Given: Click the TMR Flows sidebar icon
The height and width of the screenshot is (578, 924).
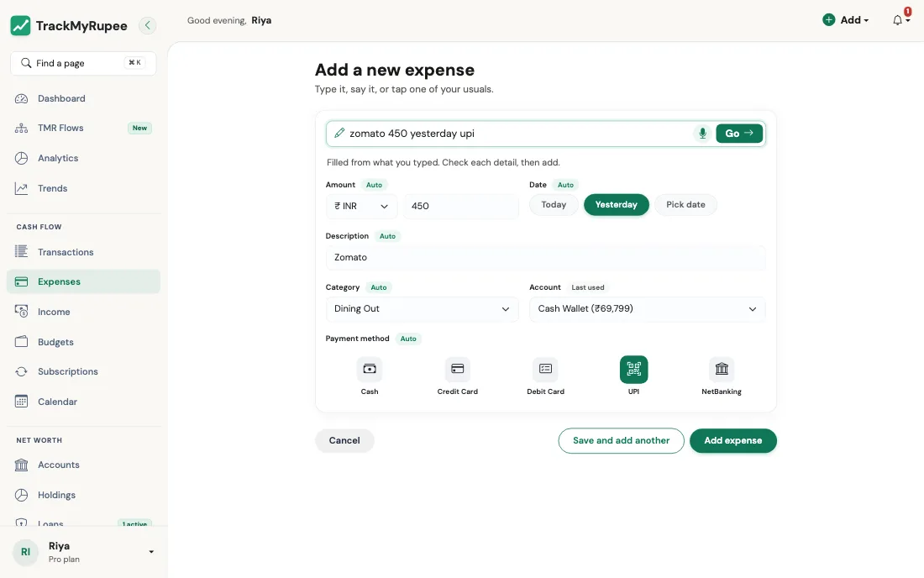Looking at the screenshot, I should click(21, 128).
